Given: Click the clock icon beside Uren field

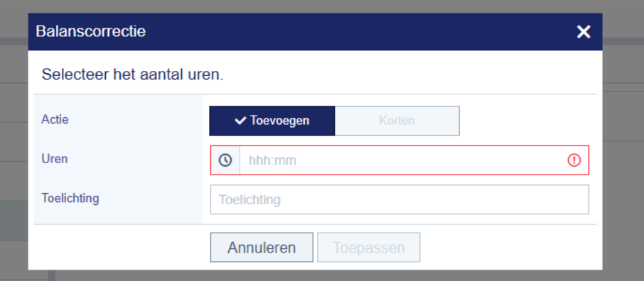Looking at the screenshot, I should click(225, 160).
